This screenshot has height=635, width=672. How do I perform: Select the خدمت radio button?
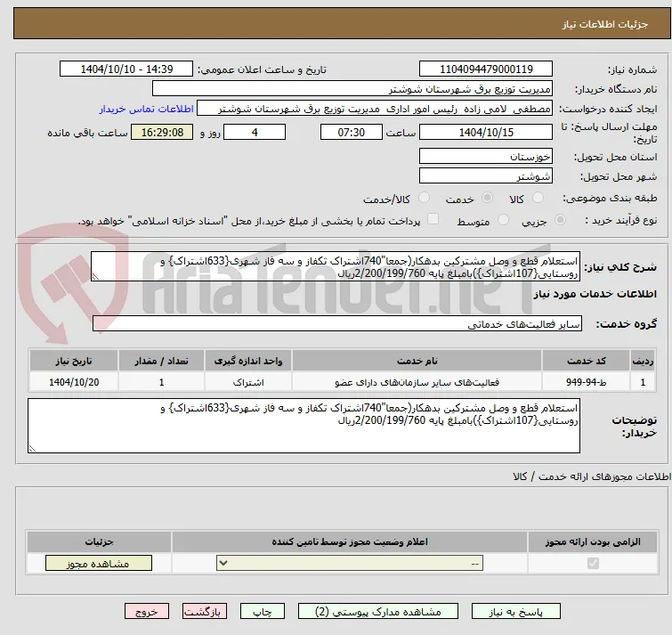click(x=487, y=198)
